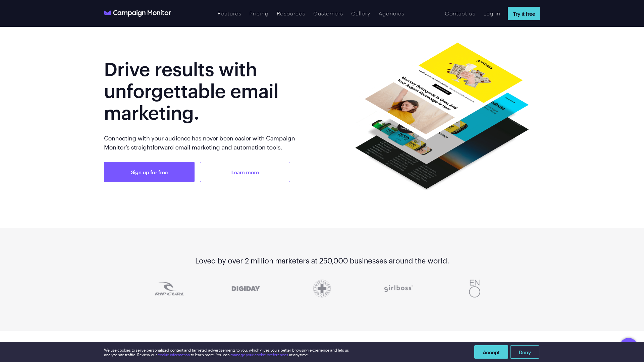Click the Learn more button
This screenshot has height=362, width=644.
pos(245,172)
